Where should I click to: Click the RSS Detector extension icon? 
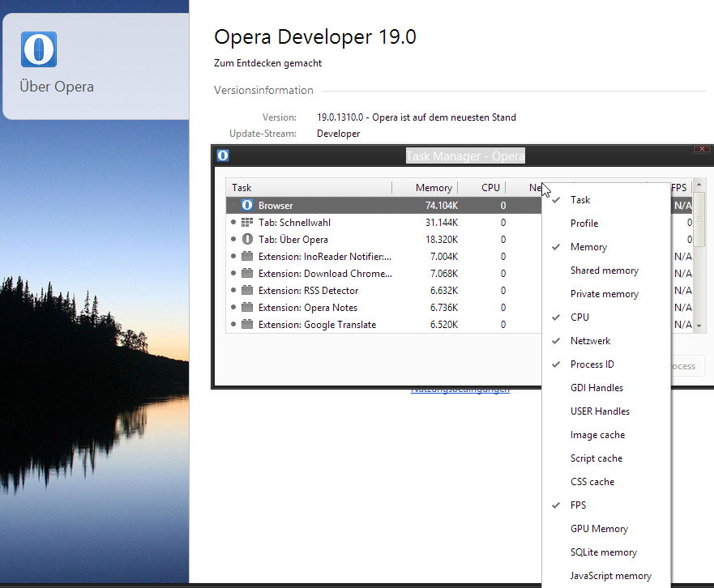247,291
